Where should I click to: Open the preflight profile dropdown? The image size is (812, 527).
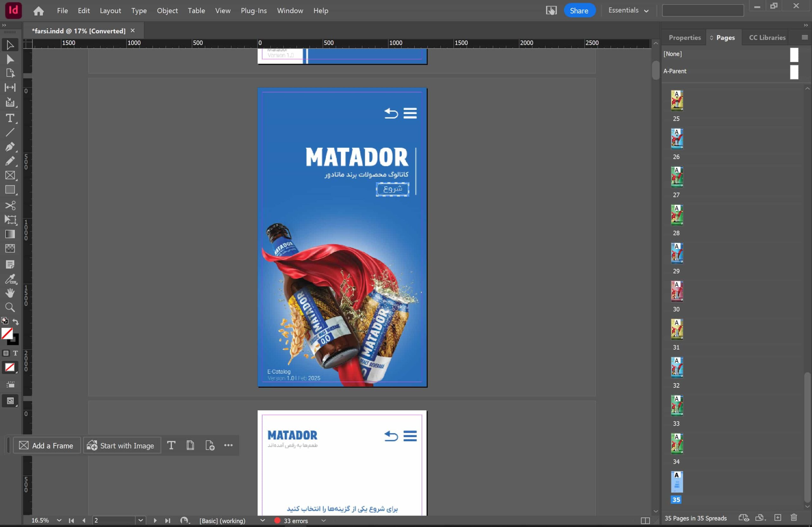click(262, 520)
